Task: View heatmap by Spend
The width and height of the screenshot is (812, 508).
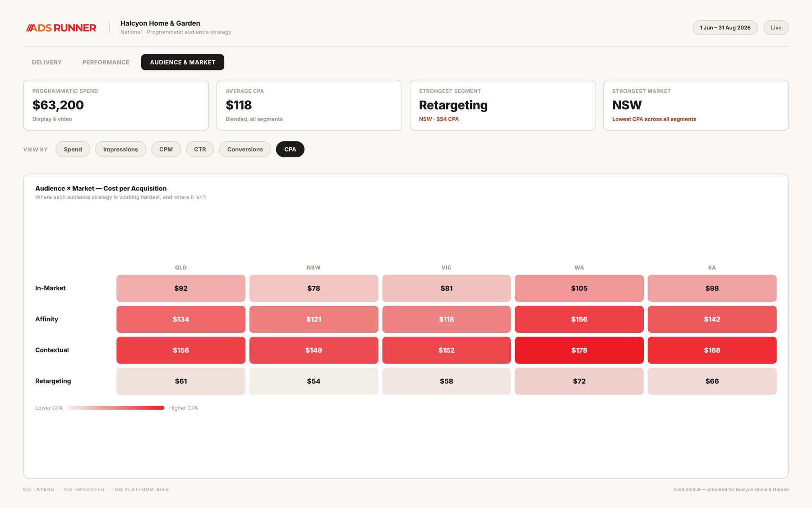Action: pos(73,149)
